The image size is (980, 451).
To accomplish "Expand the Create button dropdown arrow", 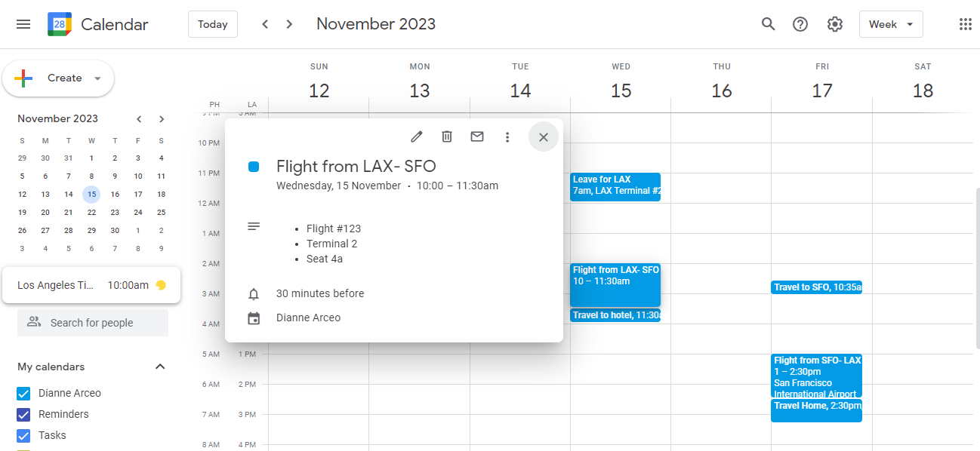I will (x=97, y=78).
